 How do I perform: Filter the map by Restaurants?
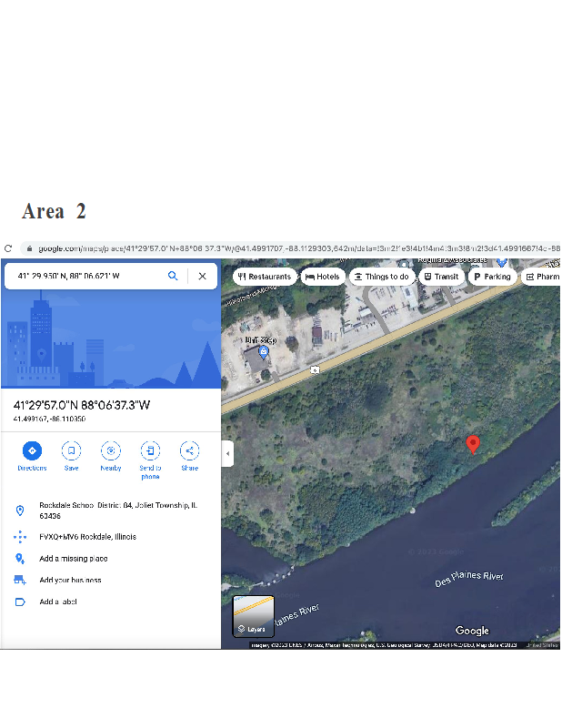coord(265,277)
